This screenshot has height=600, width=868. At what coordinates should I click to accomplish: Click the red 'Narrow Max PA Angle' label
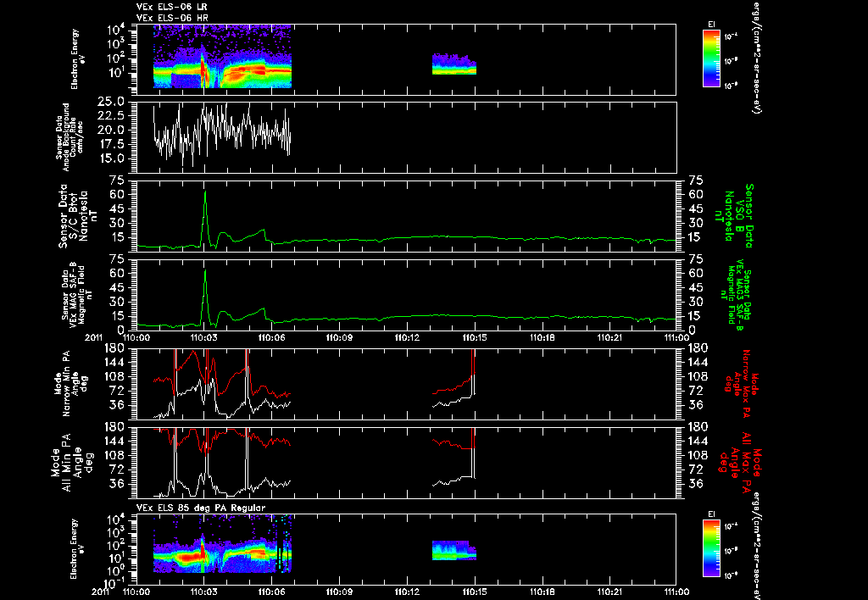742,382
